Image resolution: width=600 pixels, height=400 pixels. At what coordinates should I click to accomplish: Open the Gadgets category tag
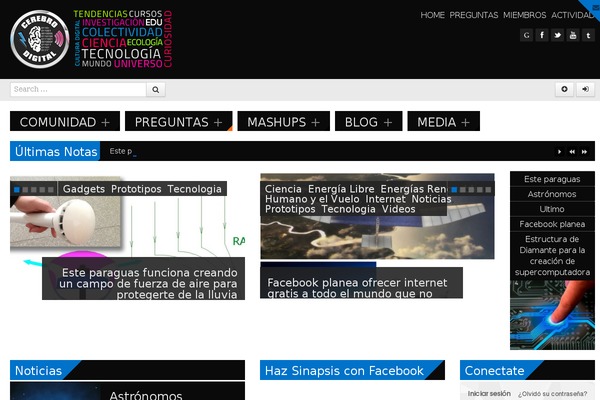pyautogui.click(x=84, y=189)
